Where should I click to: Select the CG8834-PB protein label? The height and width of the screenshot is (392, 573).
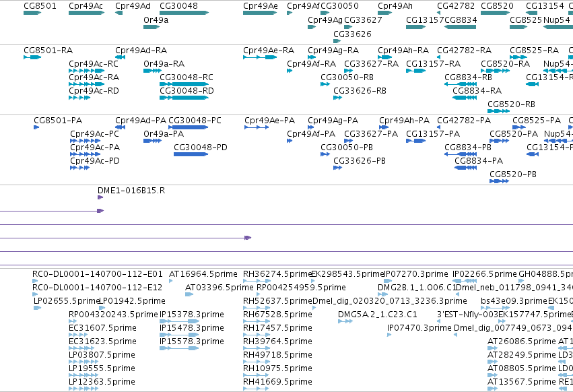click(x=468, y=148)
